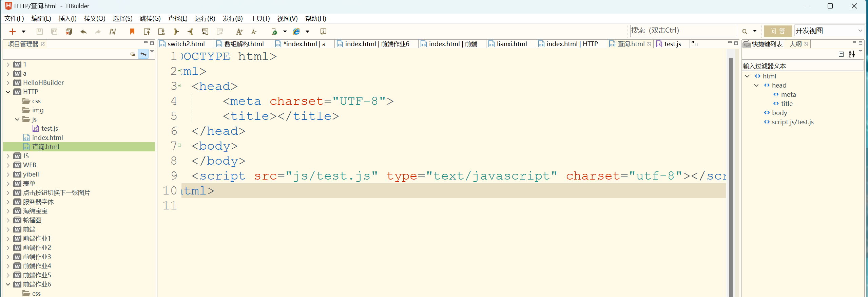Toggle link with editor in project manager
868x297 pixels.
click(x=143, y=54)
